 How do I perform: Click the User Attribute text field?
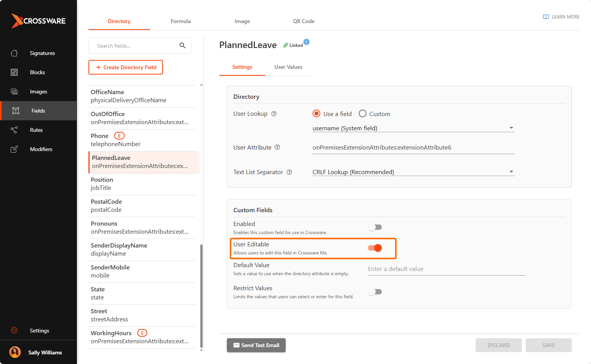coord(413,148)
